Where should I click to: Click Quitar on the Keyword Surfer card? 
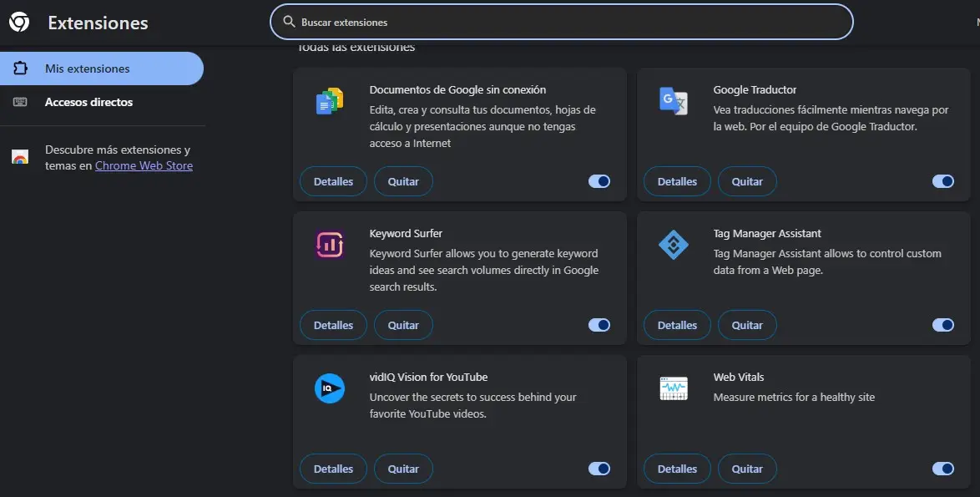(x=403, y=325)
